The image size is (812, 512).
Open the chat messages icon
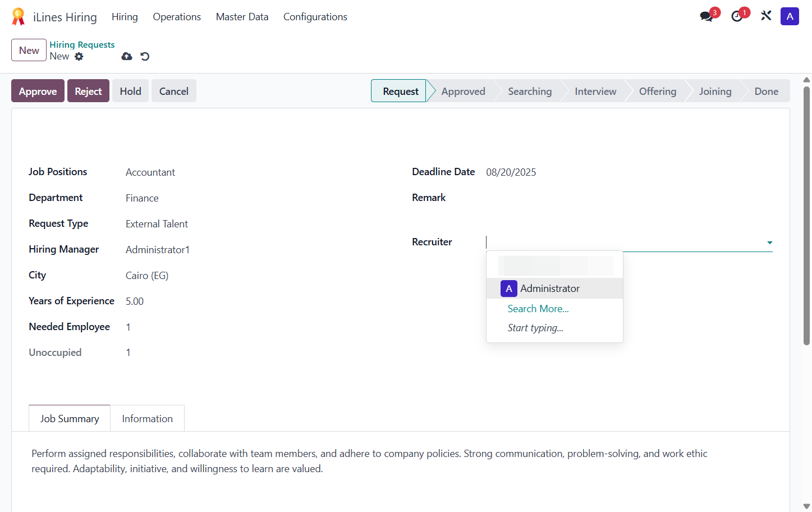coord(707,16)
